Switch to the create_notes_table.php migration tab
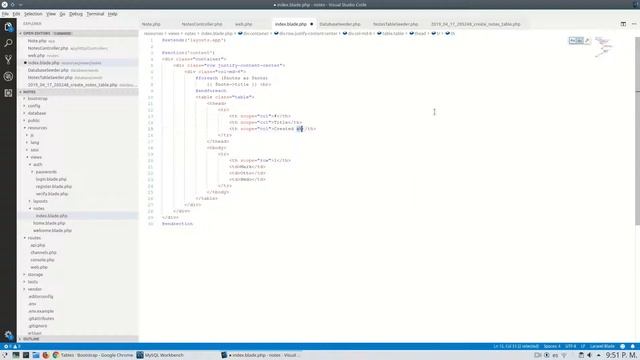640x360 pixels. coord(476,24)
